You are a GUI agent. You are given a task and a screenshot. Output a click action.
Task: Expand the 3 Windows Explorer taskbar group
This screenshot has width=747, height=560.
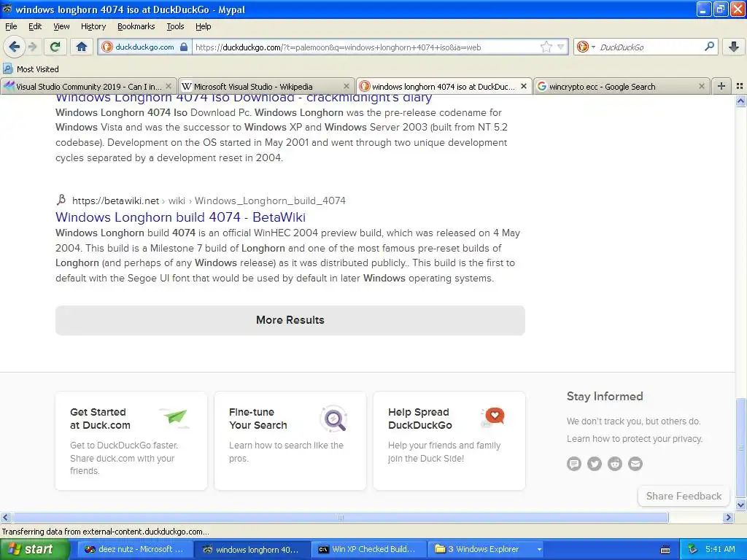tap(487, 549)
